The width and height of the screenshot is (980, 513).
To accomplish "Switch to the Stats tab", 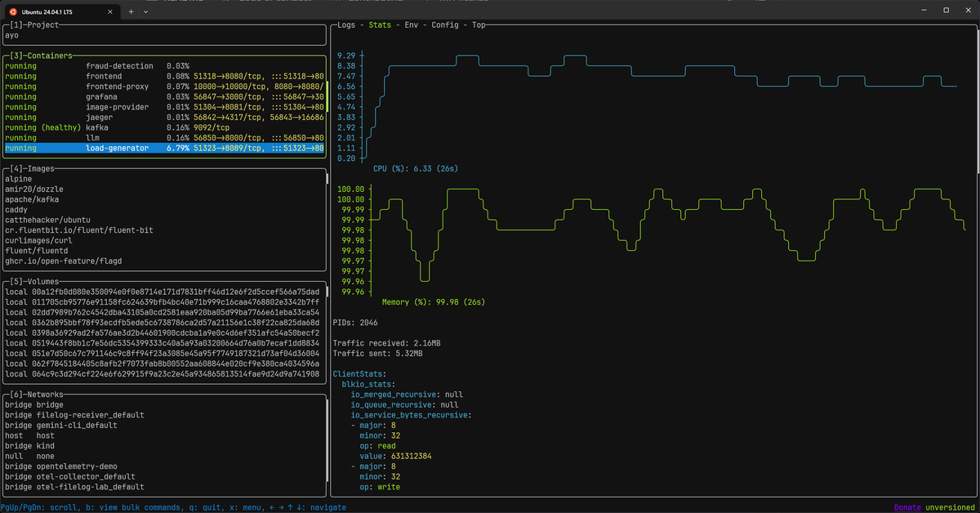I will tap(380, 25).
